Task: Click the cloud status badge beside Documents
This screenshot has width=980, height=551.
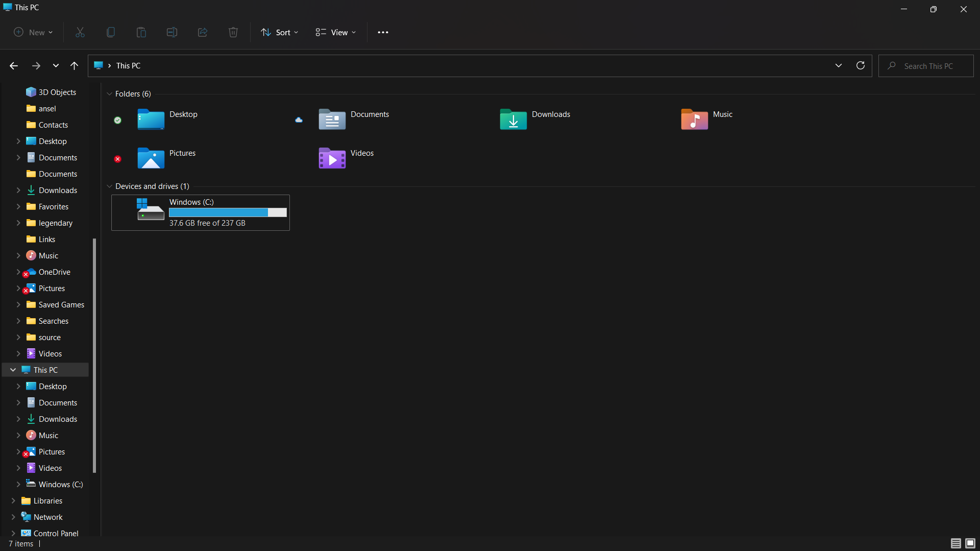Action: pyautogui.click(x=299, y=120)
